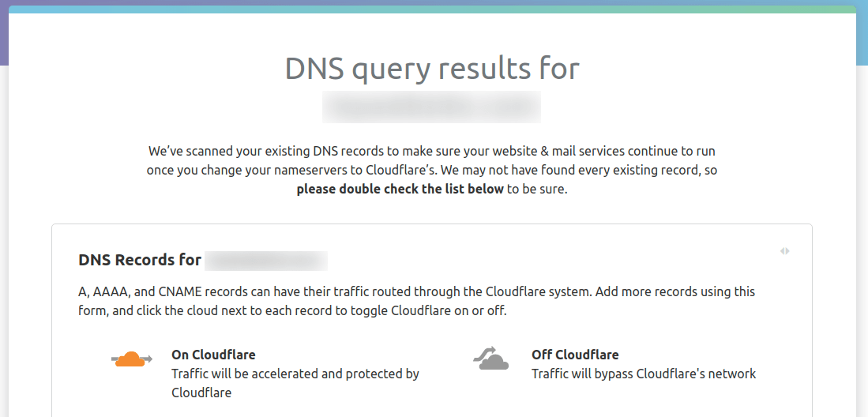Select the blurred domain under the main title

click(x=431, y=107)
